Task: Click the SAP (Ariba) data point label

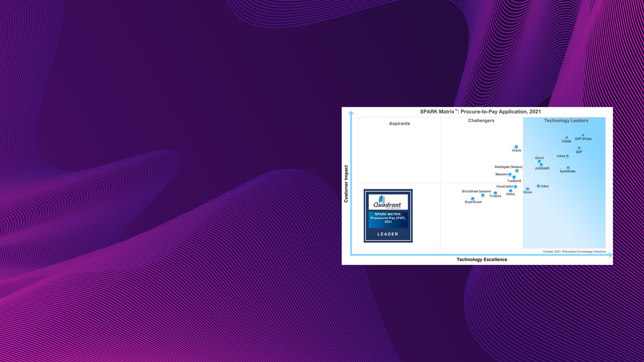Action: point(583,139)
